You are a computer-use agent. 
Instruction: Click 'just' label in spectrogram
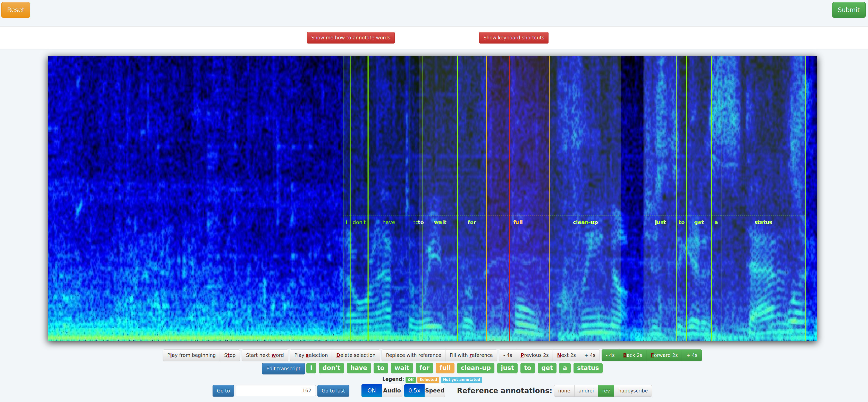pos(660,222)
